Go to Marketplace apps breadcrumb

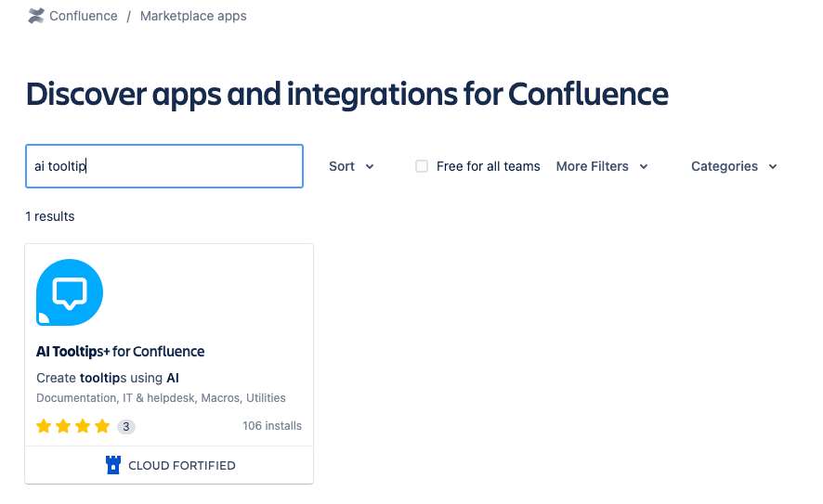(193, 16)
